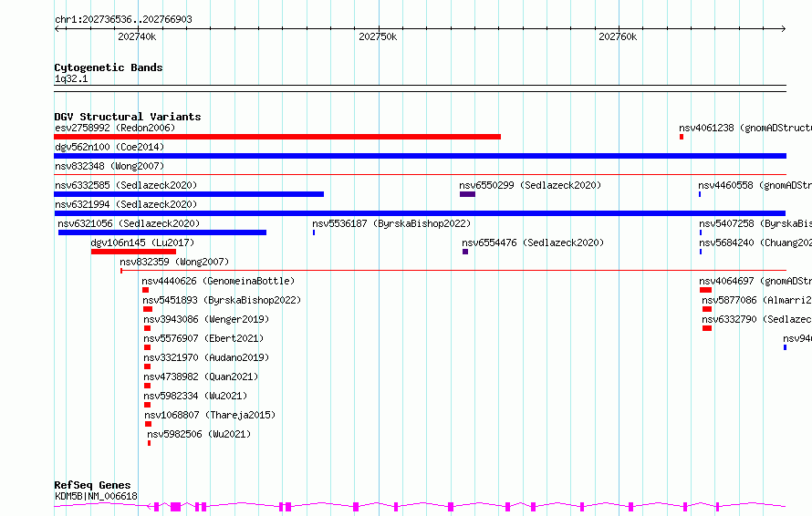This screenshot has width=812, height=516.
Task: Open the nsv832348 (Wong2007) variant label
Action: 109,166
